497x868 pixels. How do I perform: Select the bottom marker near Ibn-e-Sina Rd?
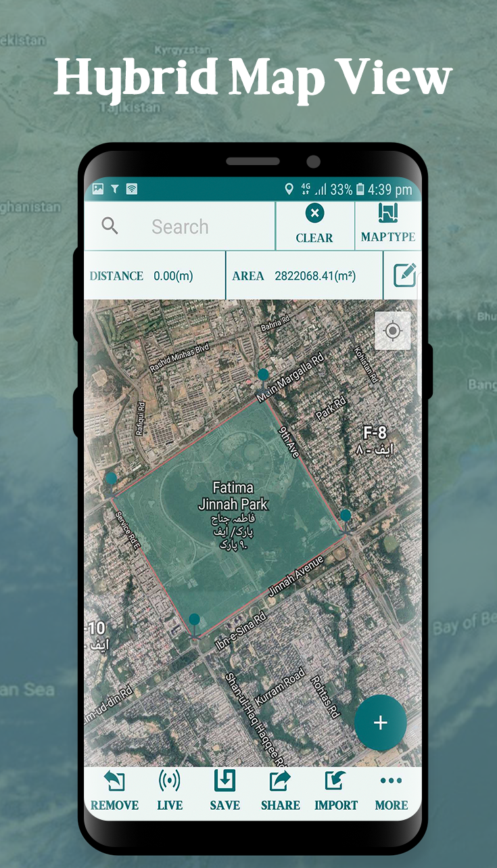pos(195,620)
